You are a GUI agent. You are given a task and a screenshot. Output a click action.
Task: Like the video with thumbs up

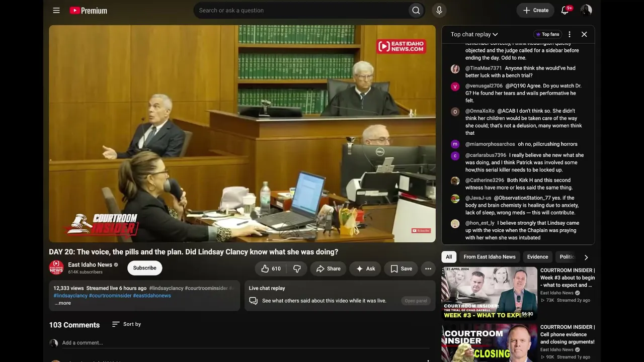270,268
